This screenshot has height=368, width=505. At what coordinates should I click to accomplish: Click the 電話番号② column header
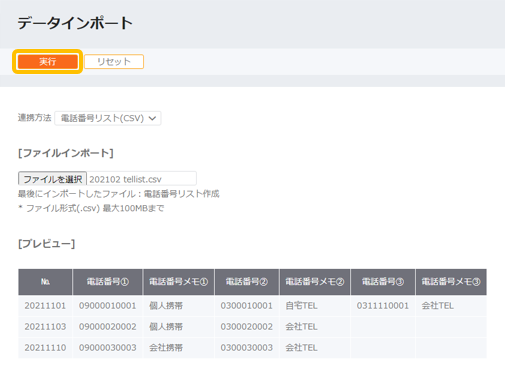click(x=247, y=282)
